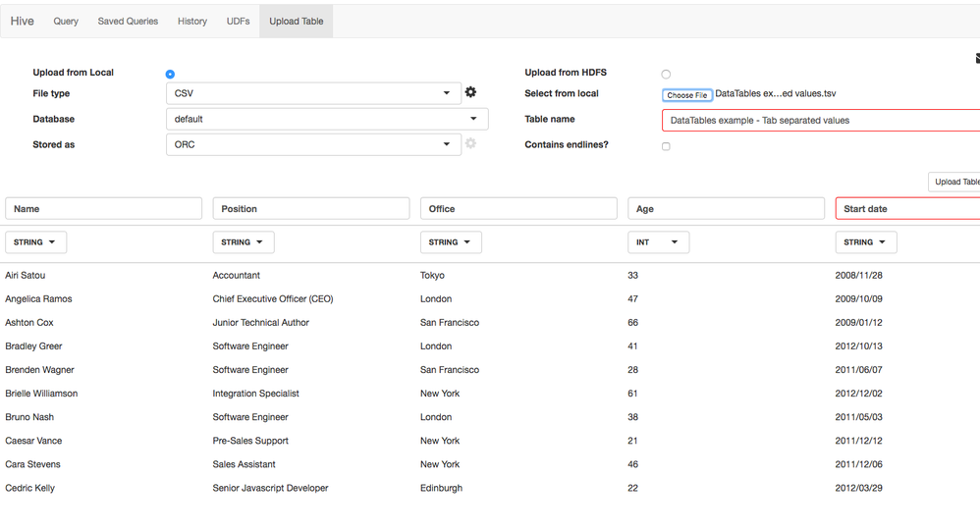Screen dimensions: 980x530
Task: Switch to the Saved Queries tab
Action: click(x=128, y=21)
